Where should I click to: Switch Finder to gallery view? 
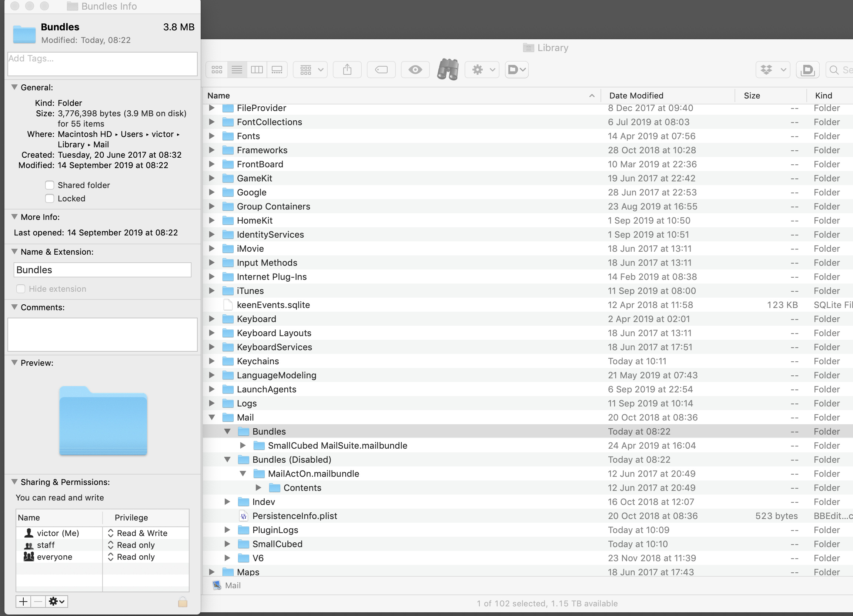[277, 70]
